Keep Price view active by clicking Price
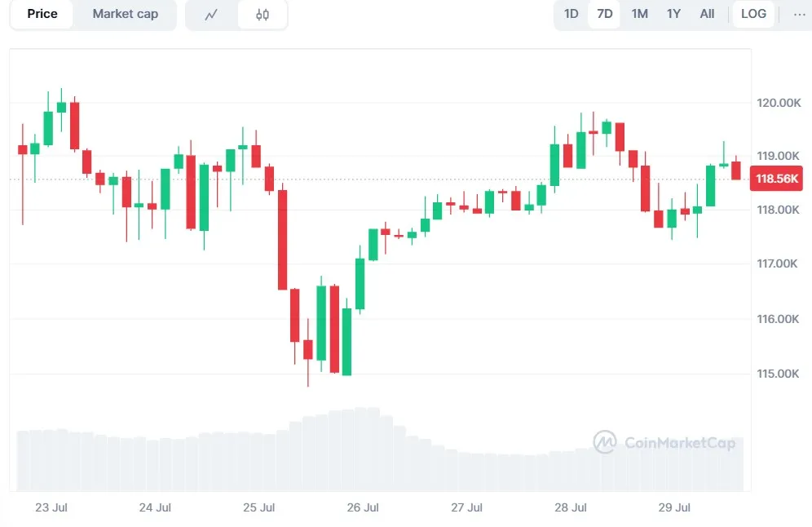The width and height of the screenshot is (812, 527). coord(42,13)
